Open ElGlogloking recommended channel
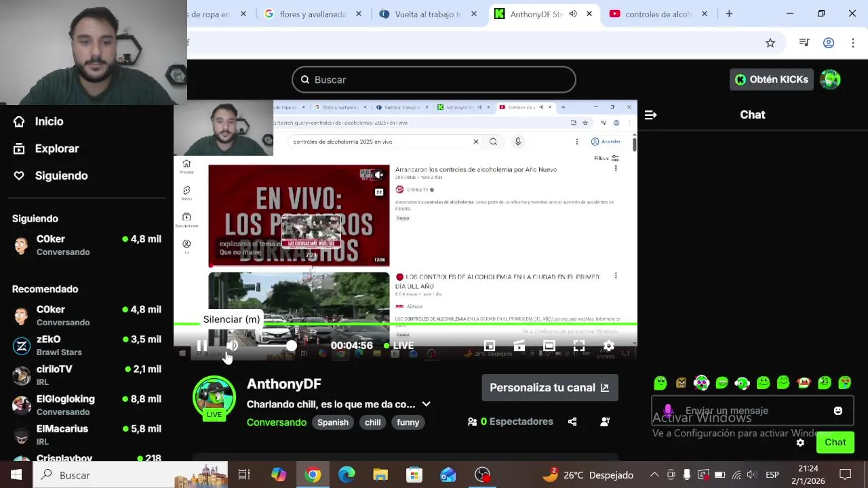The height and width of the screenshot is (488, 868). point(87,405)
